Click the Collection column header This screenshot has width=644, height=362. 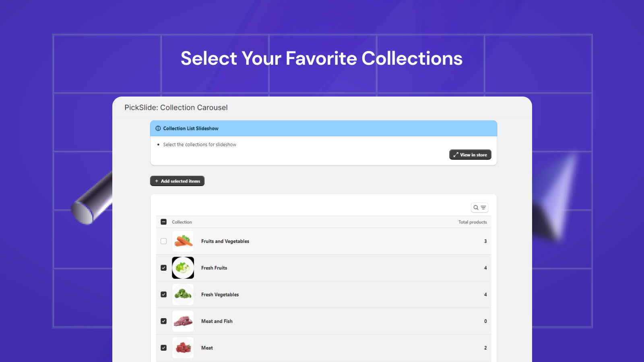182,222
